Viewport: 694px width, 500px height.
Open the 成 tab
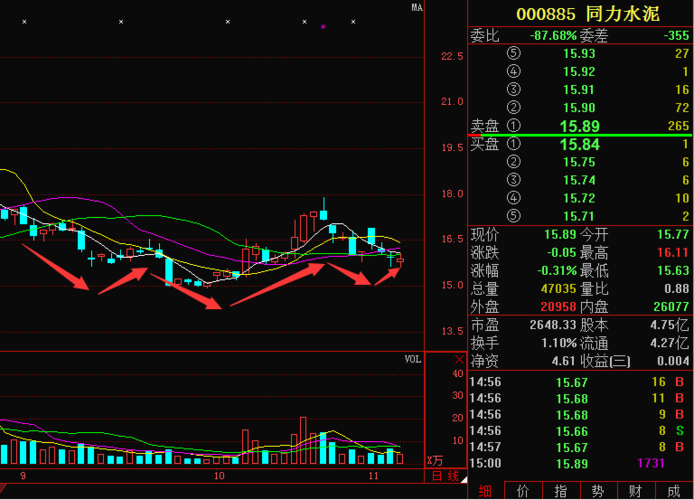click(674, 491)
